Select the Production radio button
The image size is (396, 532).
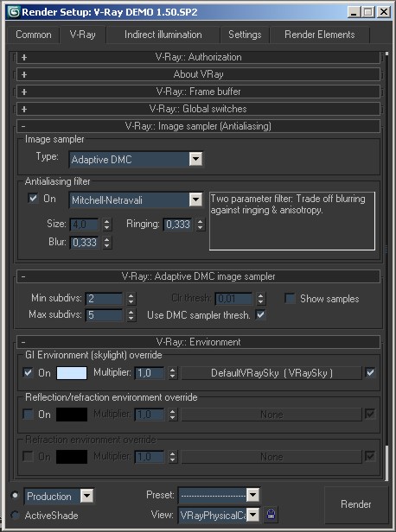[15, 496]
